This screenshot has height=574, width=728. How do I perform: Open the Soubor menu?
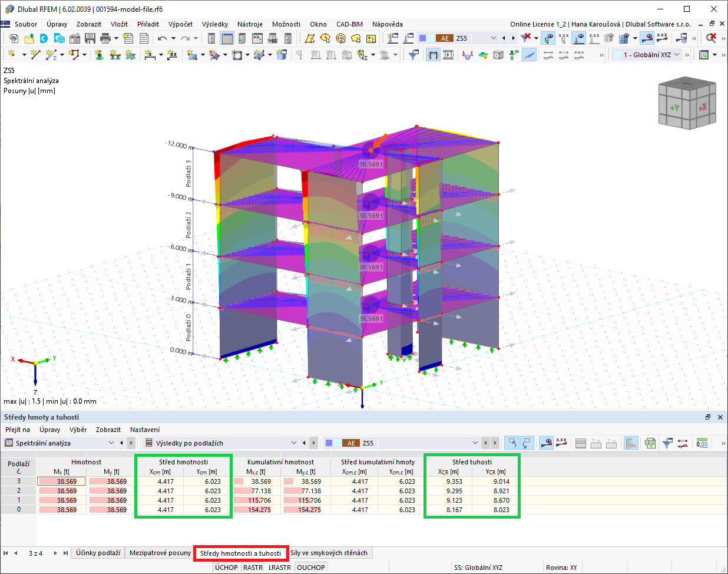pos(26,24)
